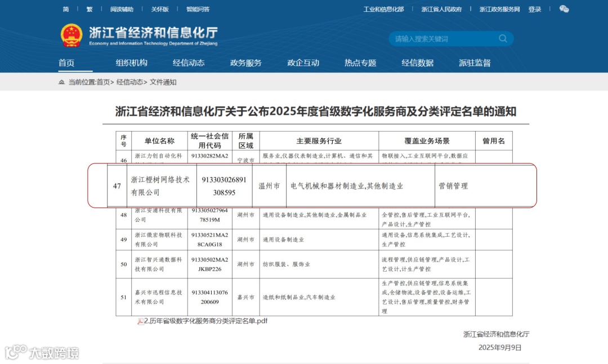Click 电气机械和器材制造业,其他制造业 cell

(x=347, y=186)
